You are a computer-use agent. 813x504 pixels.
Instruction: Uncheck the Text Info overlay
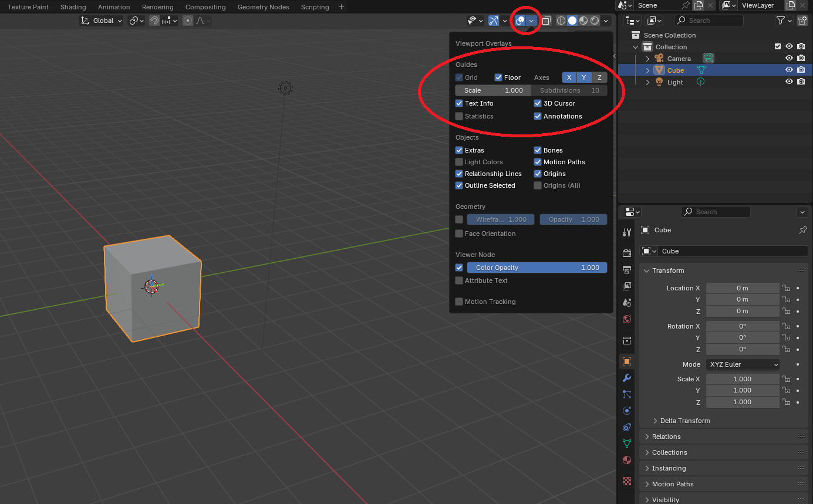click(459, 103)
